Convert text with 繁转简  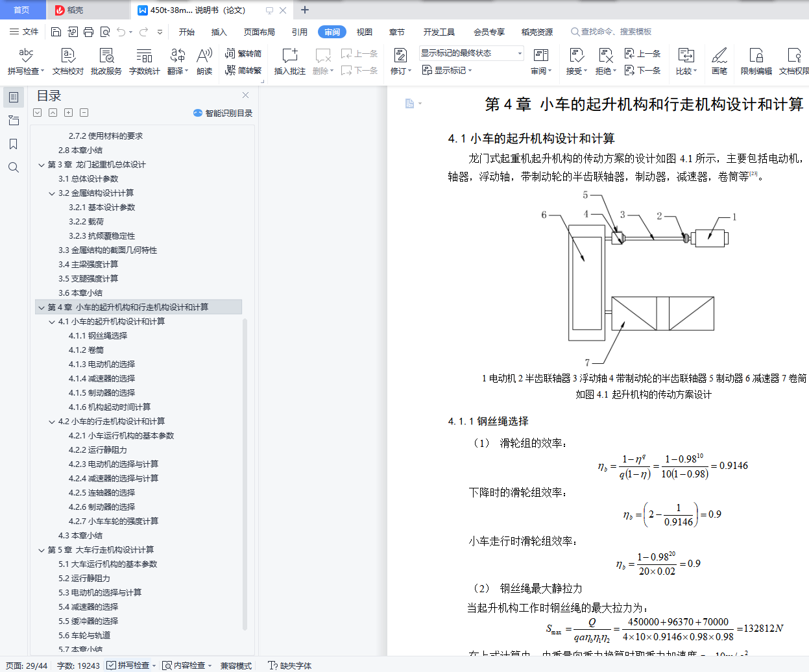[243, 54]
